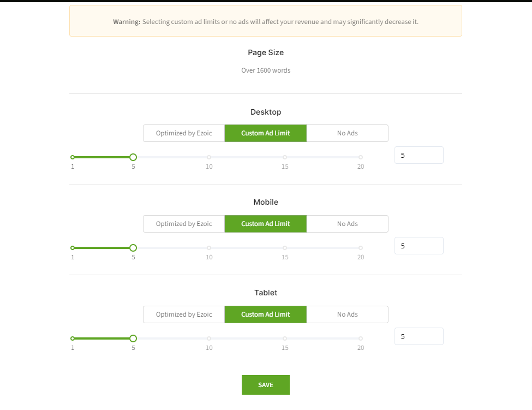Choose Custom Ad Limit for Tablet
The height and width of the screenshot is (410, 532).
266,314
